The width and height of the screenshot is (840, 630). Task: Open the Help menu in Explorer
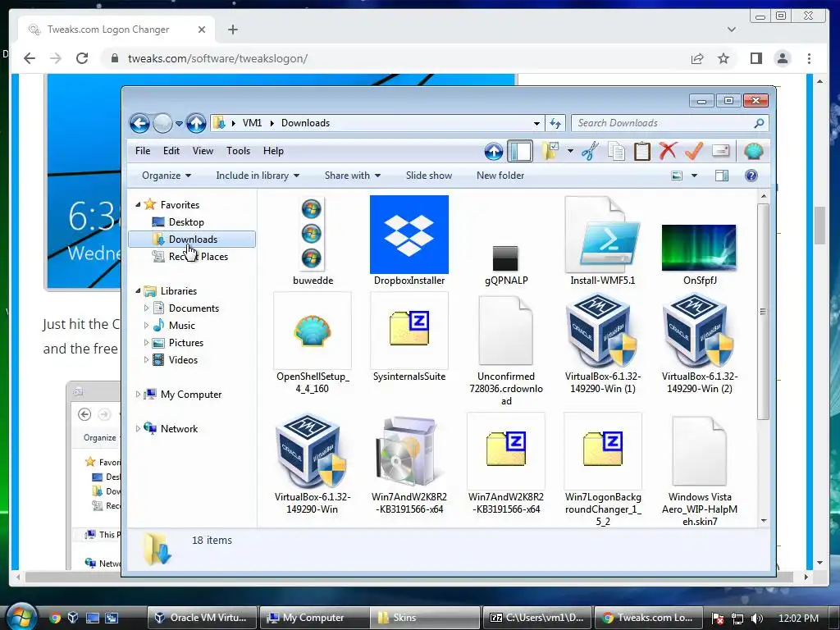[x=273, y=151]
